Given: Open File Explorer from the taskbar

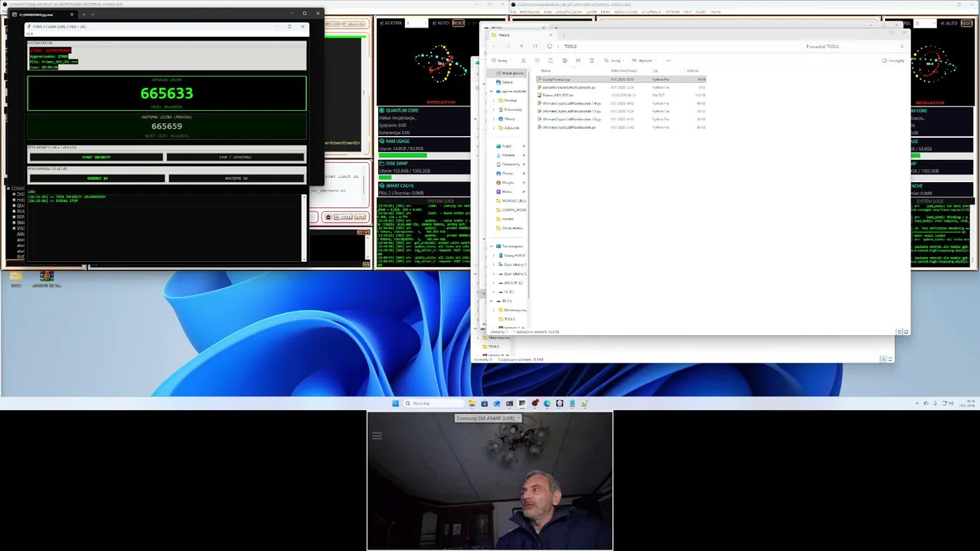Looking at the screenshot, I should [x=472, y=403].
